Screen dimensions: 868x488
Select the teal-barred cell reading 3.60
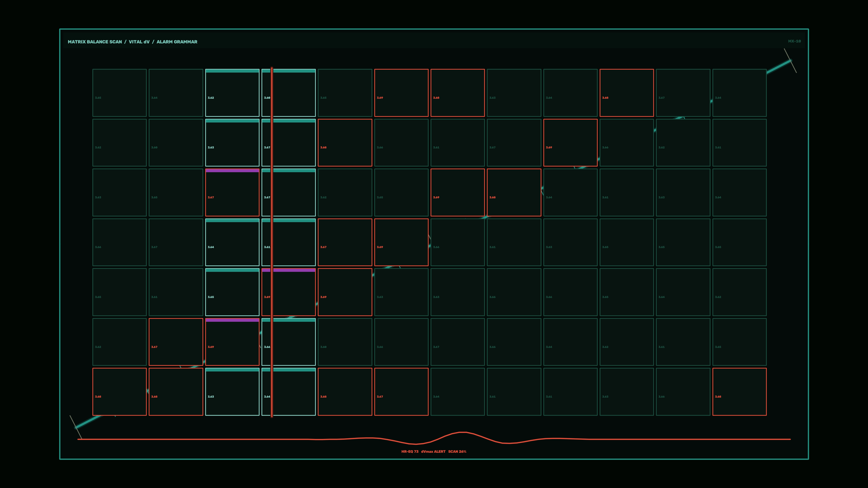pos(288,93)
